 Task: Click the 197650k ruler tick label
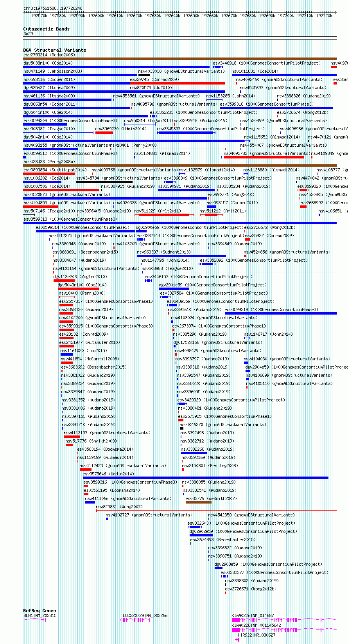pyautogui.click(x=191, y=16)
